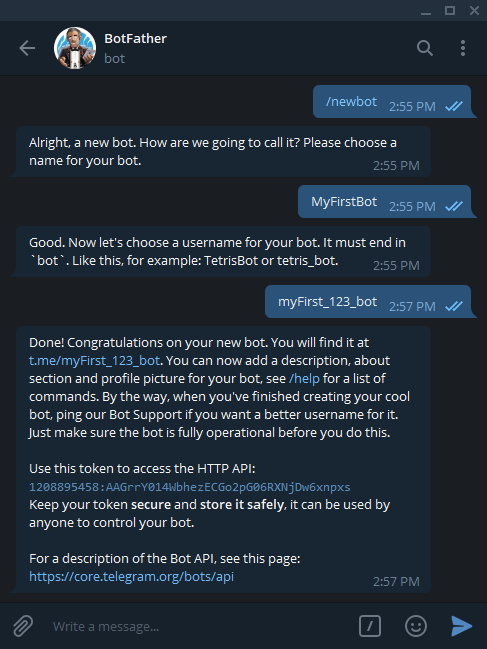Open core.telegram.org/bots/api link
487x649 pixels.
(131, 576)
